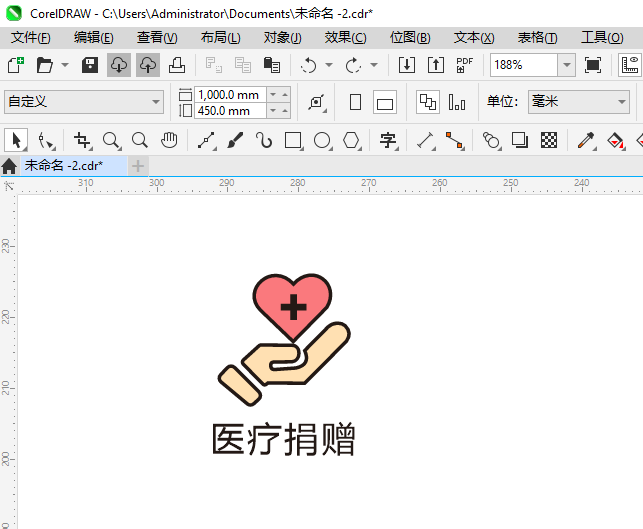Select the Zoom tool magnifier
The height and width of the screenshot is (529, 643).
click(112, 141)
